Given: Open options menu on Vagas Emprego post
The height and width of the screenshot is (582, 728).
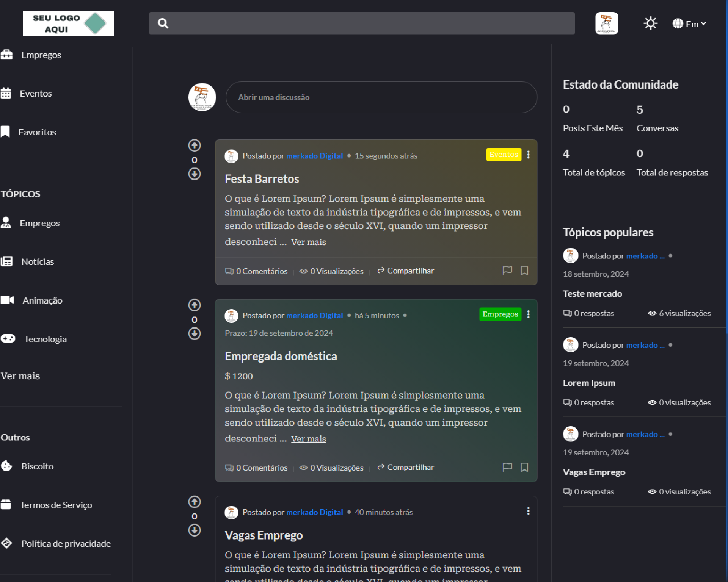Looking at the screenshot, I should click(528, 511).
